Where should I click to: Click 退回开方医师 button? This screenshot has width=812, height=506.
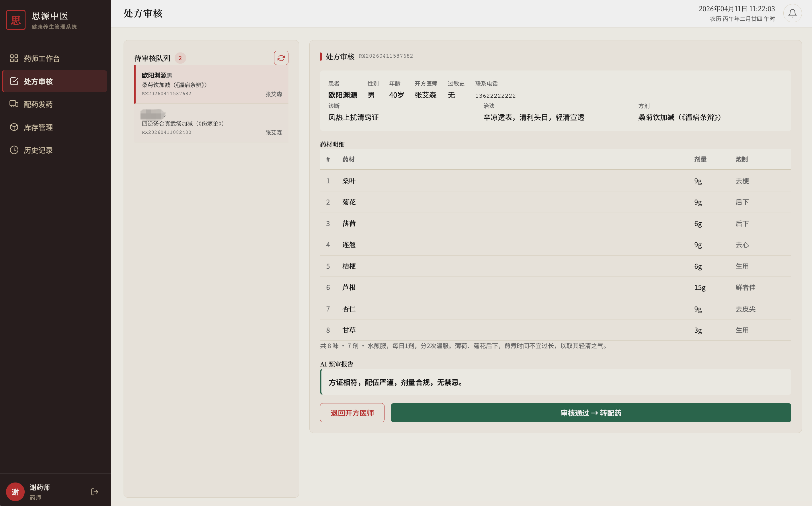pos(352,413)
